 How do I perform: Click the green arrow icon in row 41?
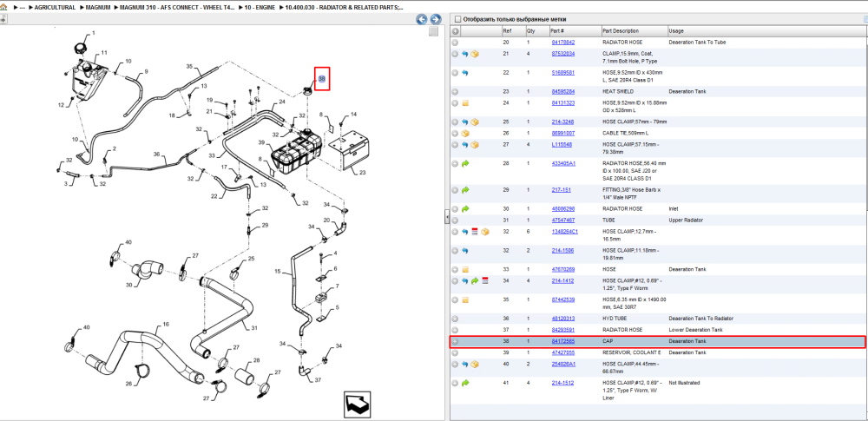(x=465, y=383)
